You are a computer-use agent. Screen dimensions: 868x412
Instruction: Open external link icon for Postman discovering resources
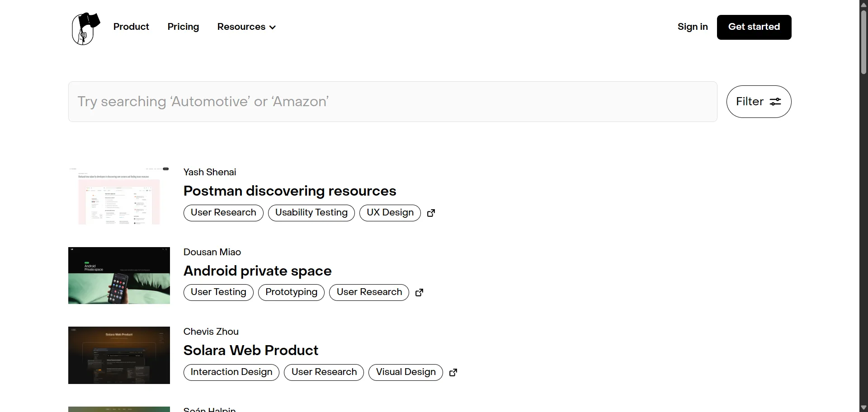pyautogui.click(x=431, y=213)
